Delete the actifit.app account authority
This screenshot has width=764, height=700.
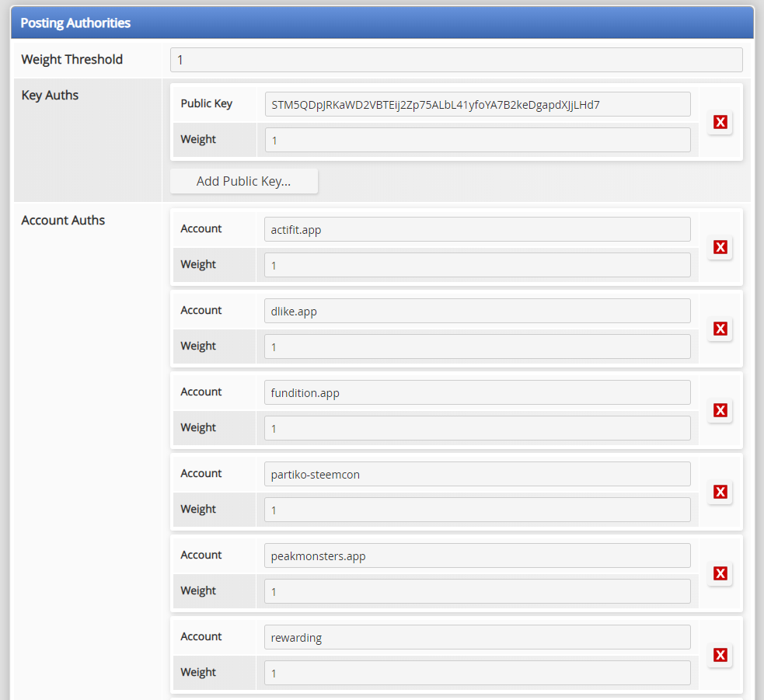click(720, 247)
